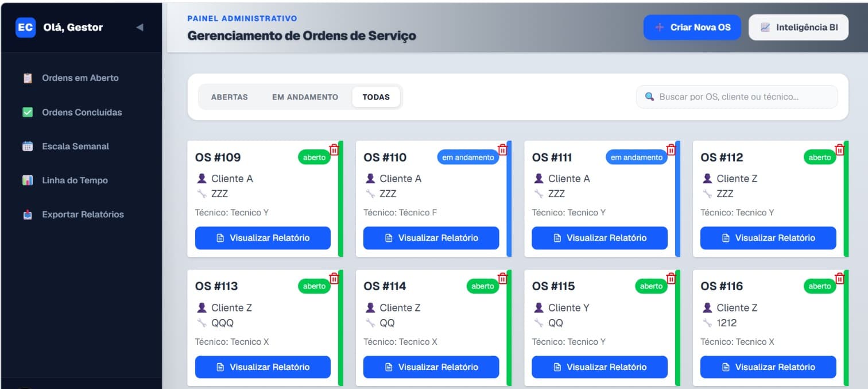Viewport: 868px width, 389px height.
Task: Delete OS #116 with its trash icon
Action: [840, 279]
